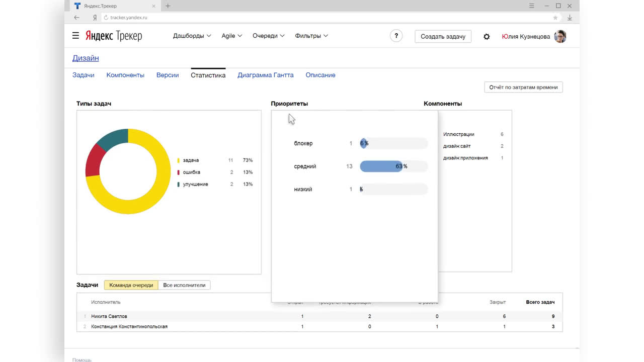Open the Фильтры dropdown
Image resolution: width=644 pixels, height=362 pixels.
311,36
